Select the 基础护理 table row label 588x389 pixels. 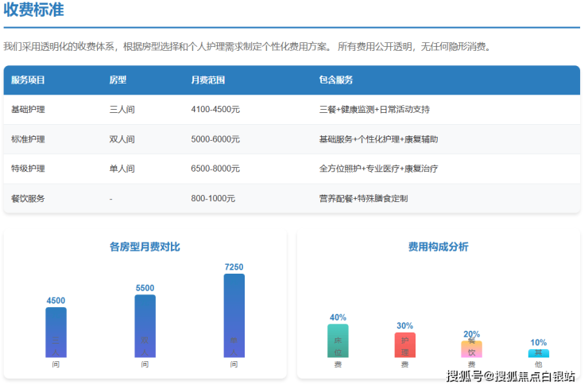click(28, 110)
